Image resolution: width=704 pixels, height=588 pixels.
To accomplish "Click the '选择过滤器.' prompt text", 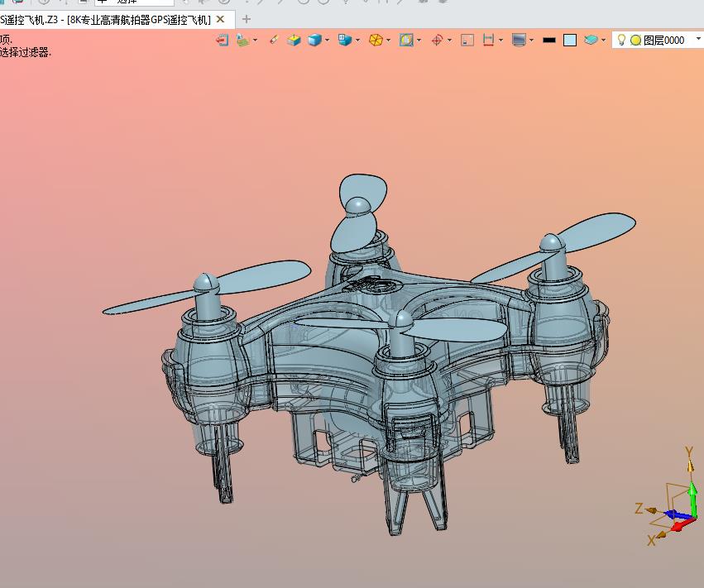I will pos(25,53).
